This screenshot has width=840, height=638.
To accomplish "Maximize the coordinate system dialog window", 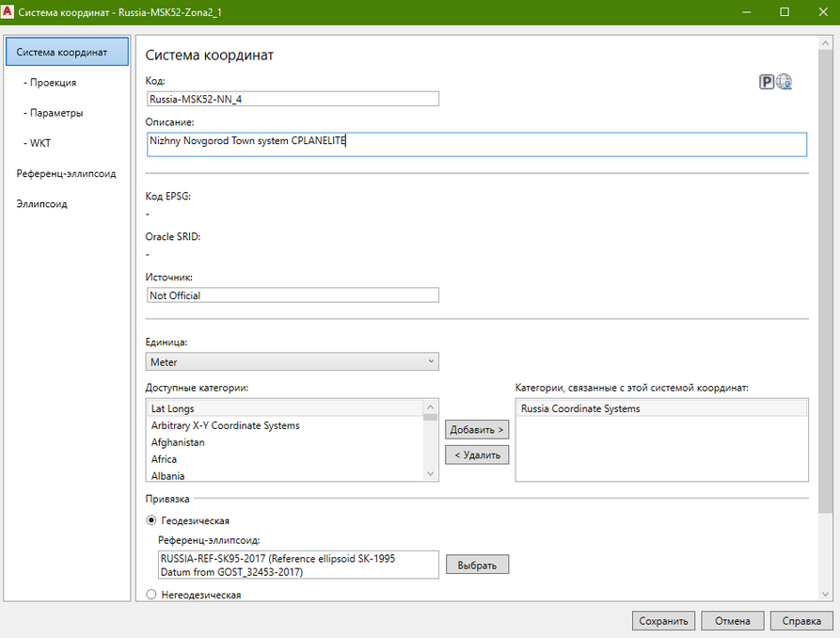I will (785, 12).
